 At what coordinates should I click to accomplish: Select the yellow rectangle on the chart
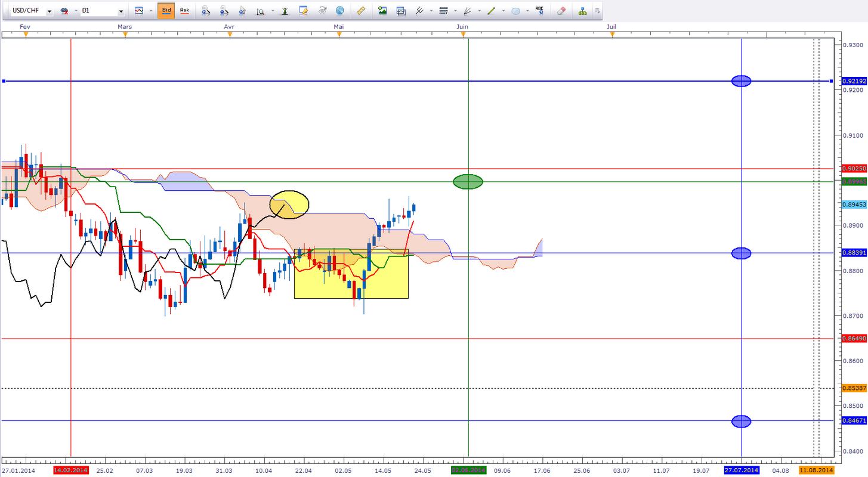coord(351,274)
